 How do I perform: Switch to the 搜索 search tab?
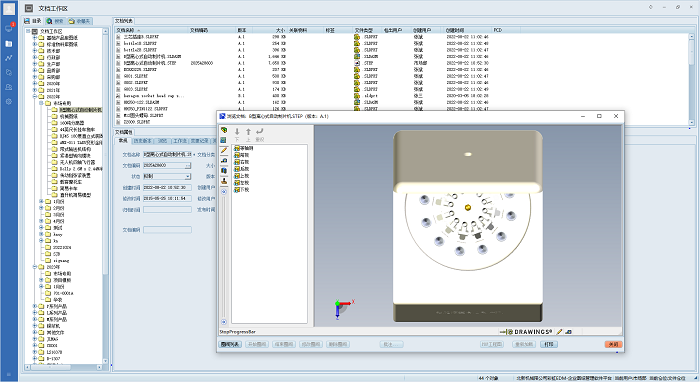(55, 21)
